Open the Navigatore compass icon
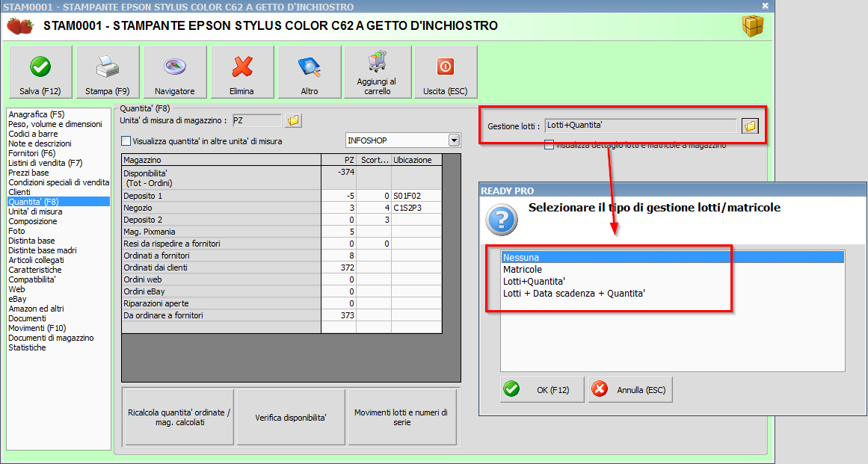 [175, 67]
